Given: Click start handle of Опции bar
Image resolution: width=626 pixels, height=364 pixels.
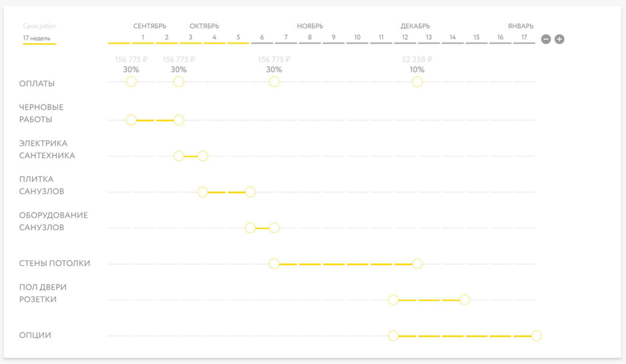Looking at the screenshot, I should (x=393, y=336).
